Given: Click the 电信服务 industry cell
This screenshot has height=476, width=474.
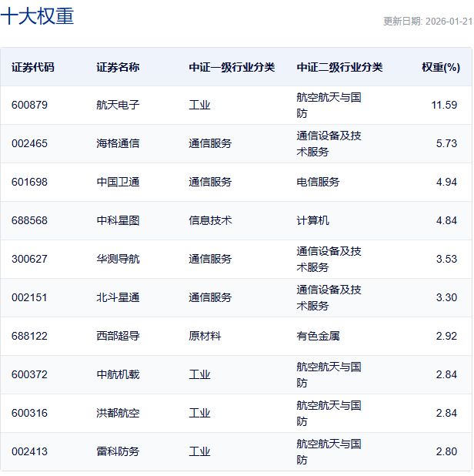Looking at the screenshot, I should 318,183.
